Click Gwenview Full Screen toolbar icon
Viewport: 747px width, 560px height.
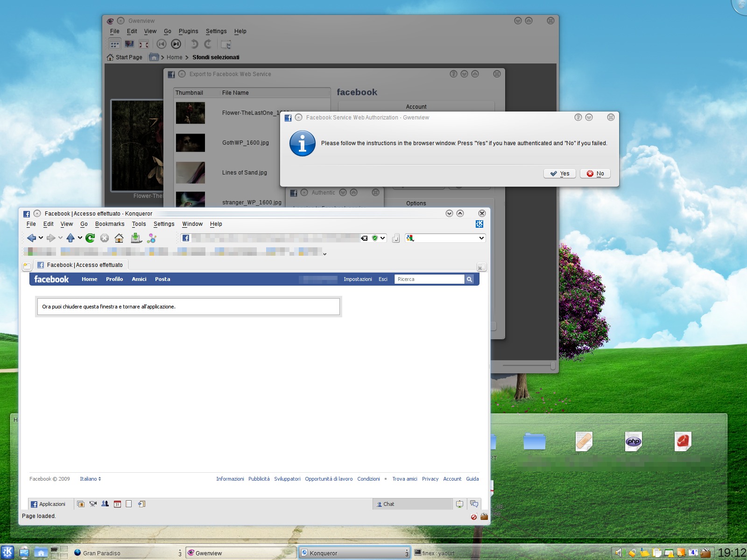144,44
